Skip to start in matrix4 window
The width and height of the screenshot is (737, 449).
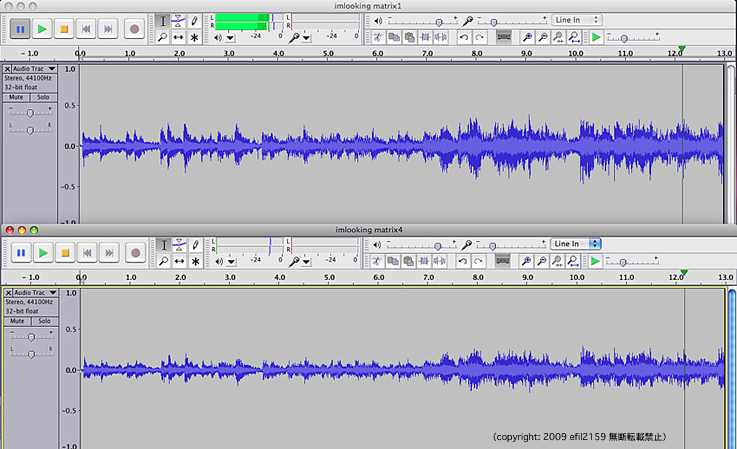87,253
